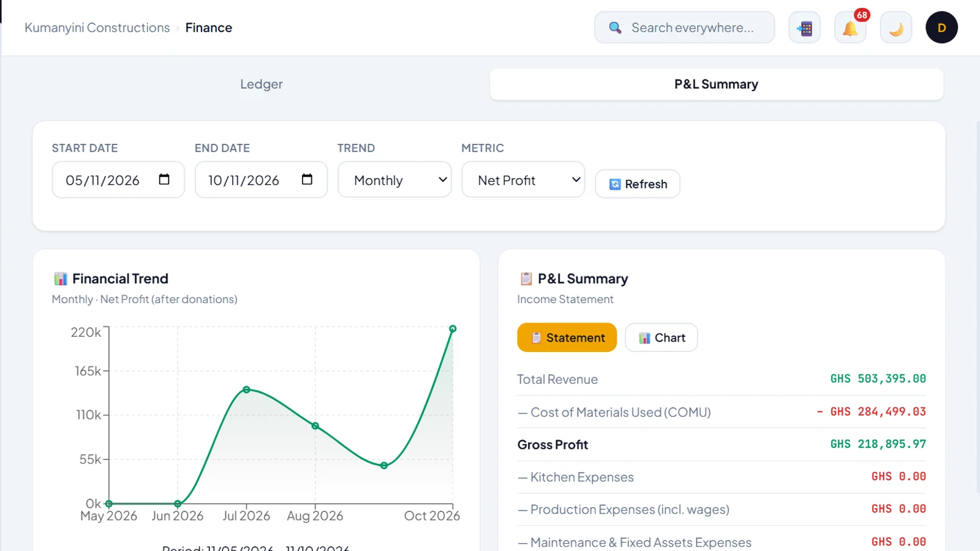Switch to the Ledger tab

262,84
